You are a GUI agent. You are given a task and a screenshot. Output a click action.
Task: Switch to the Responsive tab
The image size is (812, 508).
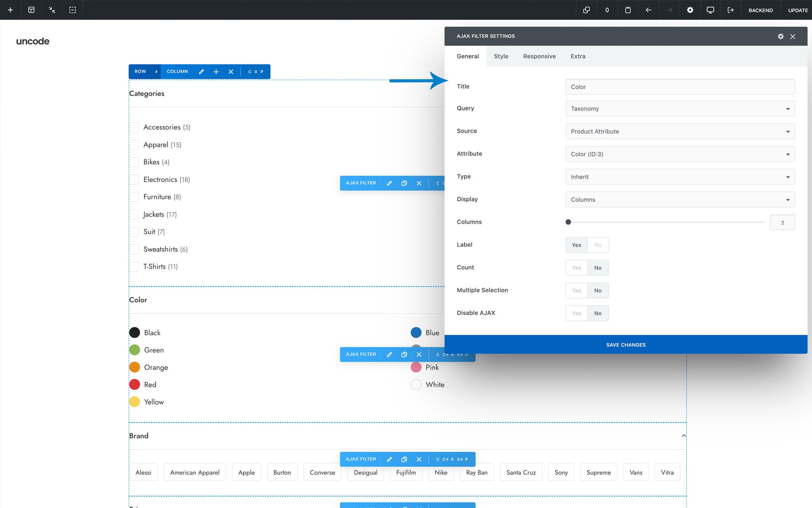(539, 56)
